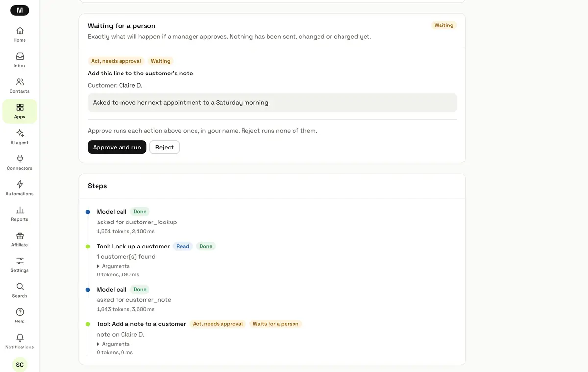Click 'Tool: Look up a customer' step title

pyautogui.click(x=133, y=246)
